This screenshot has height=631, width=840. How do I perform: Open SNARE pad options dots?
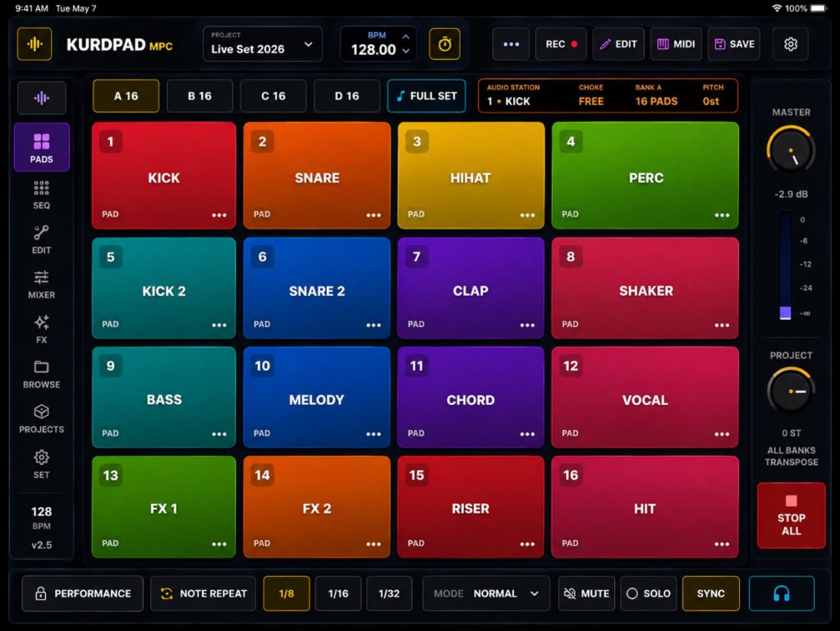coord(374,215)
